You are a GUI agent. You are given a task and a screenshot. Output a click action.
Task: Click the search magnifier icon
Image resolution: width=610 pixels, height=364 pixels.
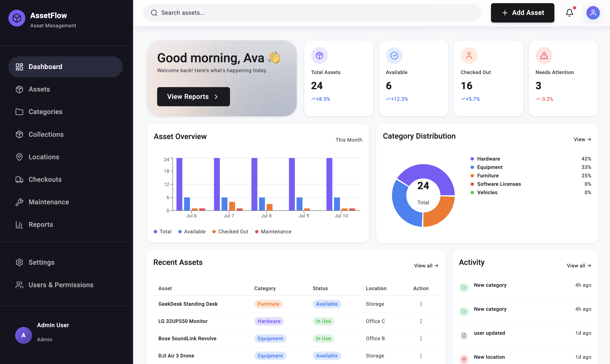pos(154,13)
